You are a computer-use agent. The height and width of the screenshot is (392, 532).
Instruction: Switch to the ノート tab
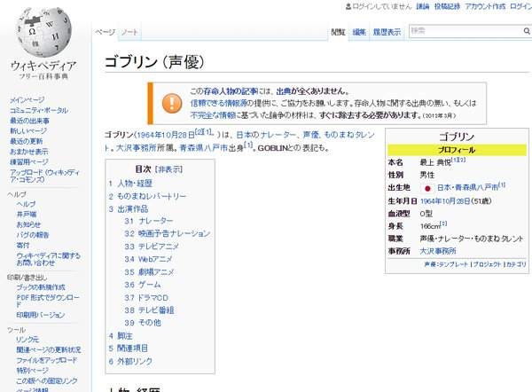(x=129, y=32)
